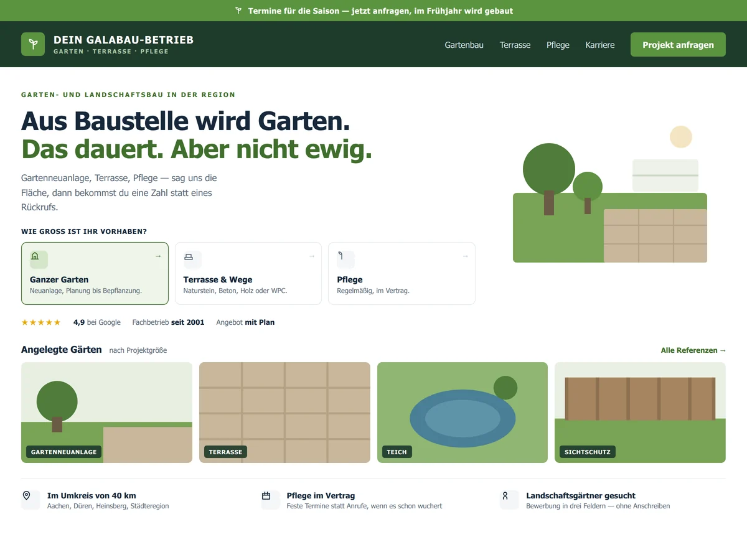Click 'Landschaftsgärtner gesucht' heading

coord(581,495)
